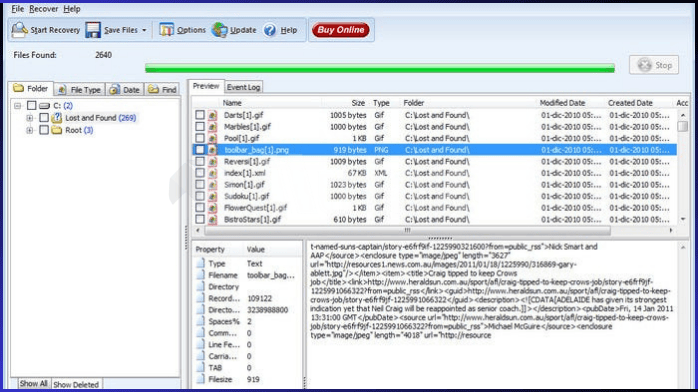Click the Lost and Found folder icon
This screenshot has width=698, height=392.
tap(57, 118)
